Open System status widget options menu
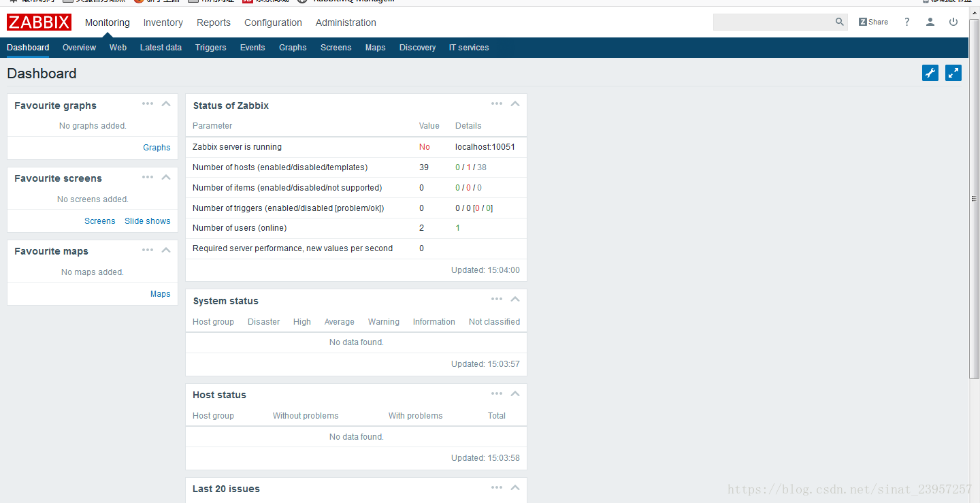The width and height of the screenshot is (980, 503). (x=497, y=299)
